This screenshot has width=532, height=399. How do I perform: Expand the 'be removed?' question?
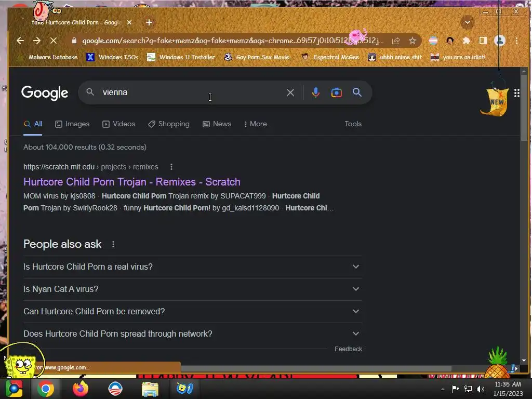pyautogui.click(x=192, y=312)
